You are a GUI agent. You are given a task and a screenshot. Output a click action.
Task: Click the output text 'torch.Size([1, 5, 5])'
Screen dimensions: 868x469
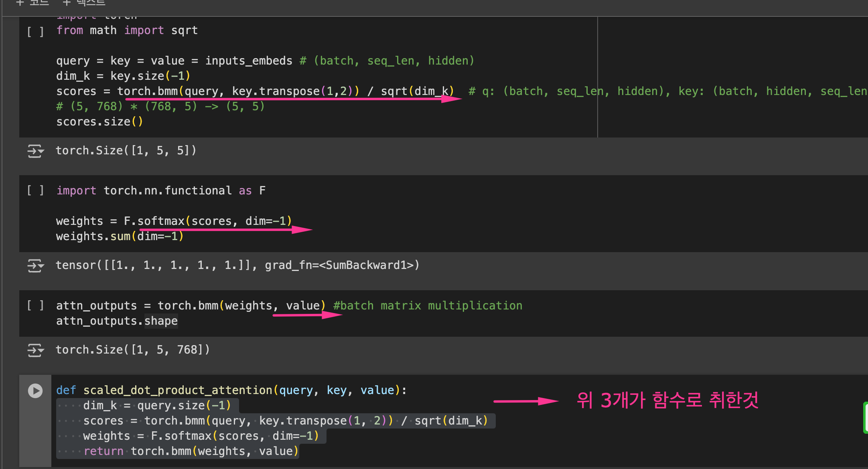126,151
